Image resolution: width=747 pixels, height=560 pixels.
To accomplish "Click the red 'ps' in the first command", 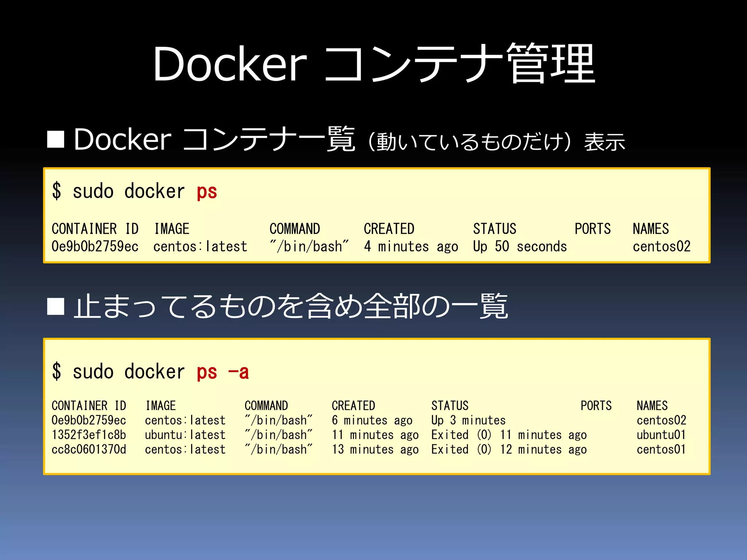I will click(x=207, y=191).
